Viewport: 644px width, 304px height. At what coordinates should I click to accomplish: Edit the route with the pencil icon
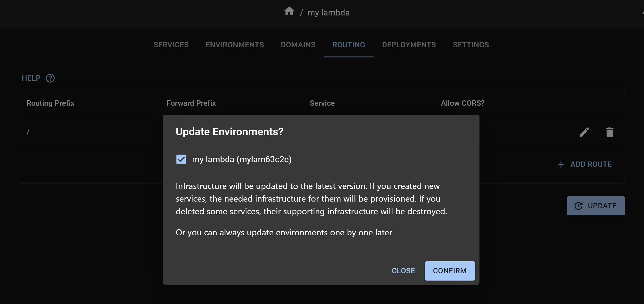click(584, 132)
